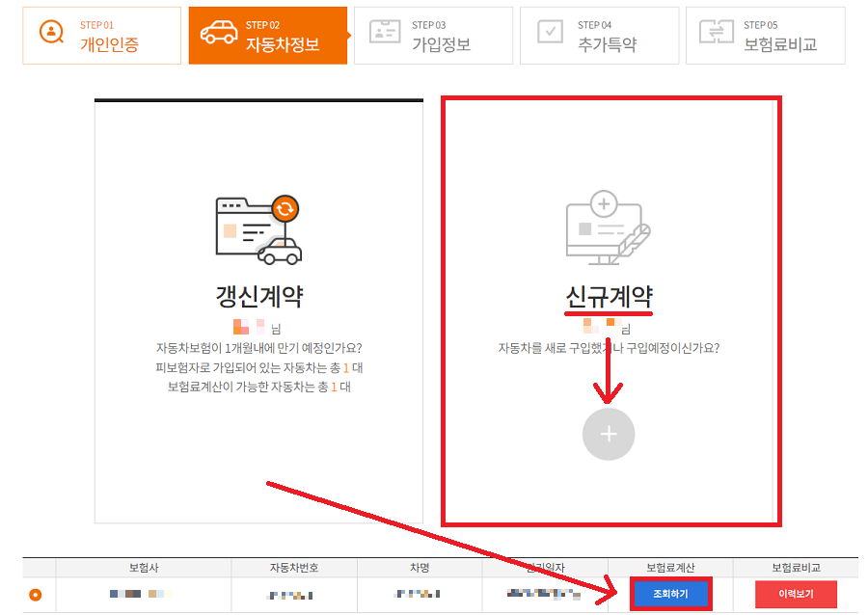Image resolution: width=868 pixels, height=615 pixels.
Task: Click the 차명 column header
Action: pyautogui.click(x=420, y=568)
